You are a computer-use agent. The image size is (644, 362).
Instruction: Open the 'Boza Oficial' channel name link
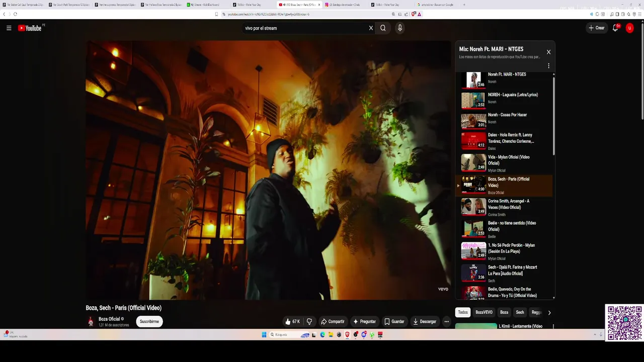pyautogui.click(x=109, y=319)
